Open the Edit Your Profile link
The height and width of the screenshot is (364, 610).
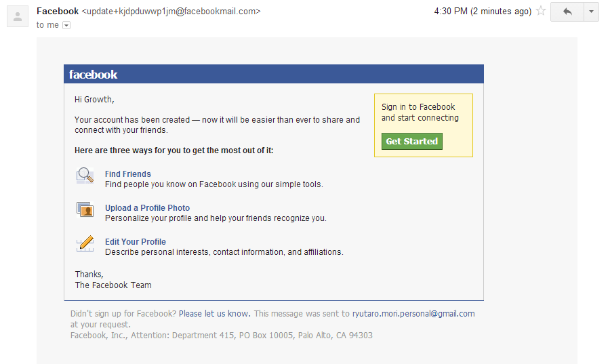click(x=136, y=242)
